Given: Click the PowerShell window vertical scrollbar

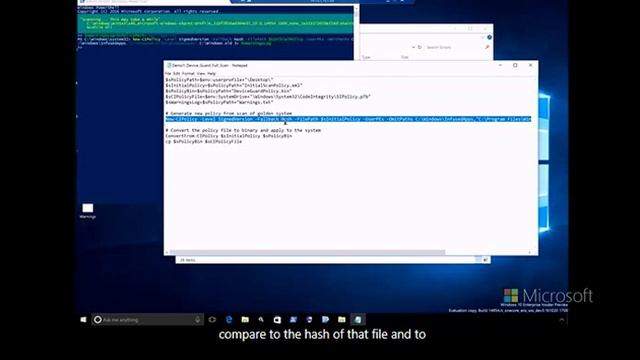Looking at the screenshot, I should (x=356, y=33).
